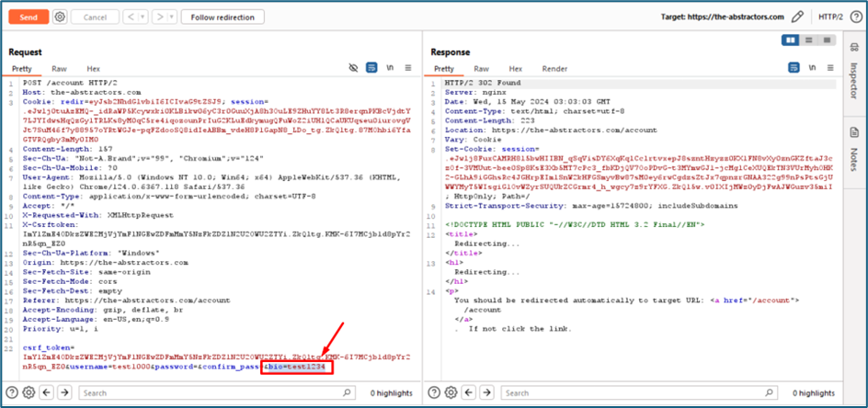Click help icon under Request panel

(x=12, y=392)
